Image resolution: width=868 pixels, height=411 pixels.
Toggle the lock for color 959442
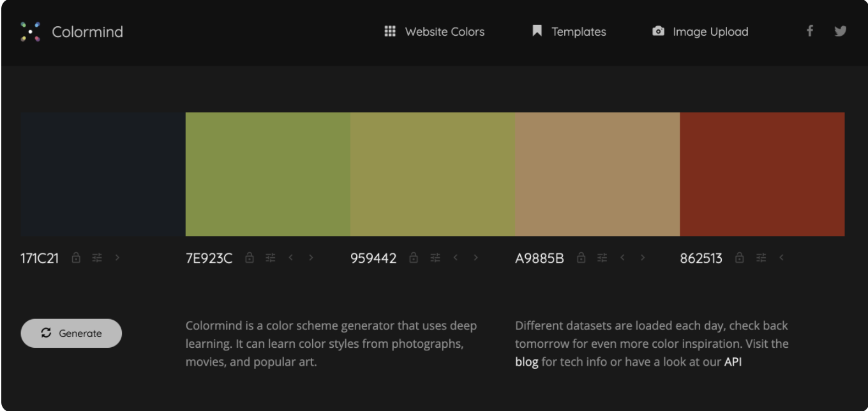pyautogui.click(x=414, y=258)
